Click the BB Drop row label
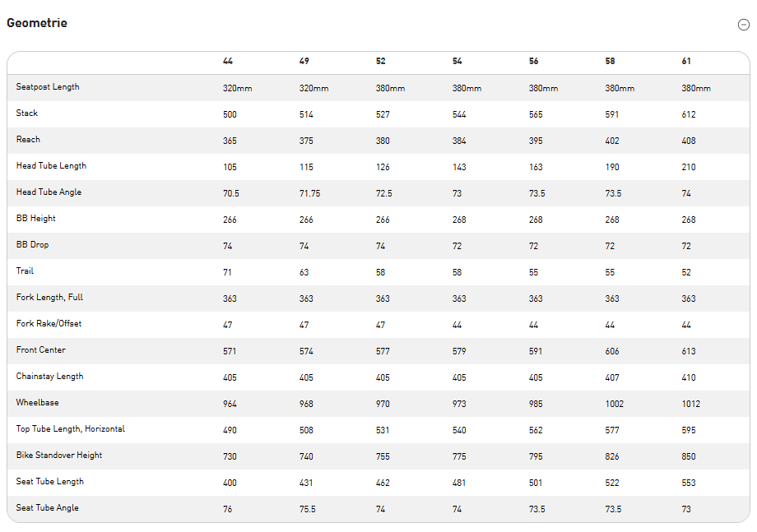 [33, 245]
